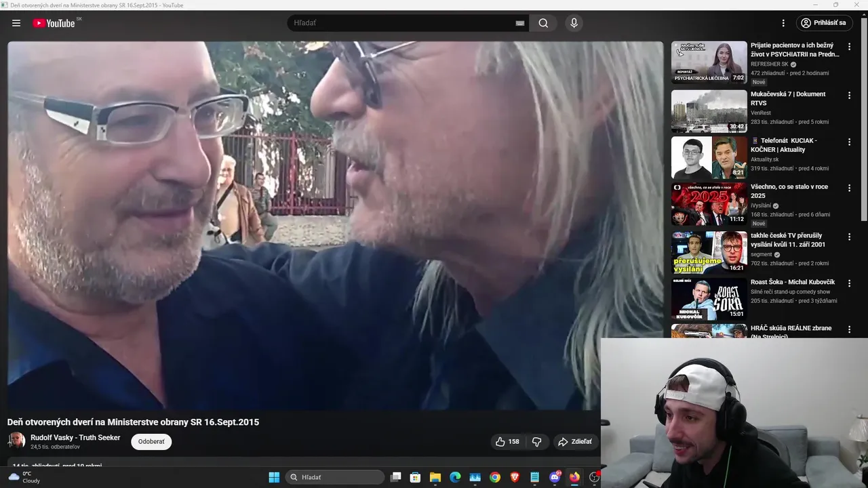
Task: Play the Všechno co se stalo 2025 thumbnail
Action: (x=709, y=204)
